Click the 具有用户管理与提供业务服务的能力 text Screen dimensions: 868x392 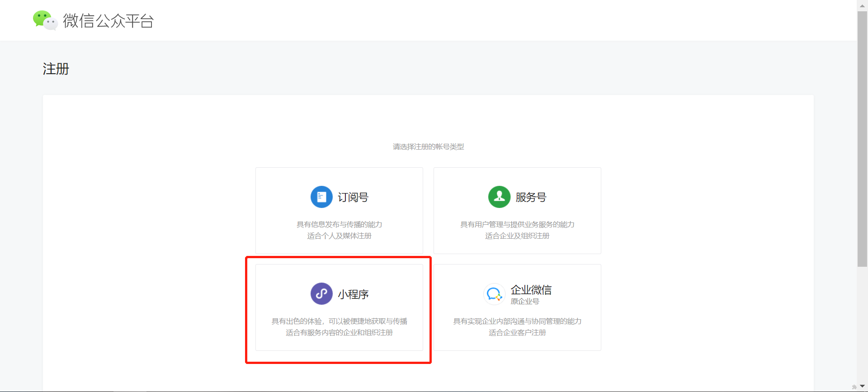(x=517, y=225)
